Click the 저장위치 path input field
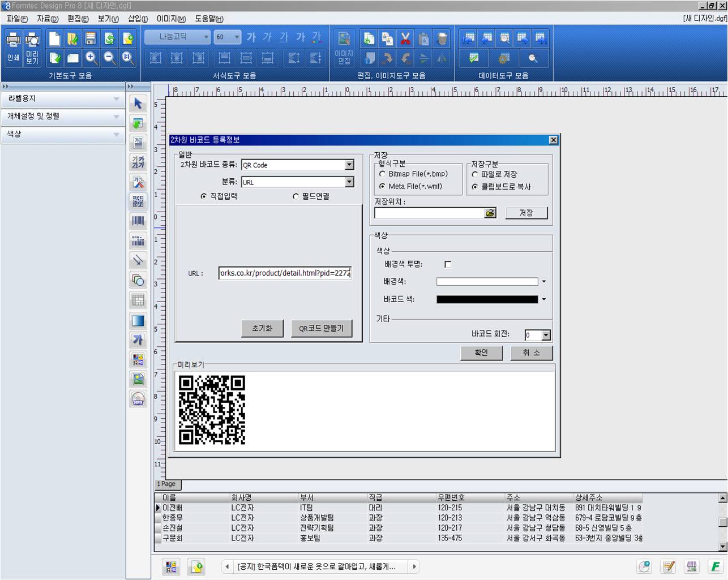This screenshot has width=728, height=580. (429, 213)
